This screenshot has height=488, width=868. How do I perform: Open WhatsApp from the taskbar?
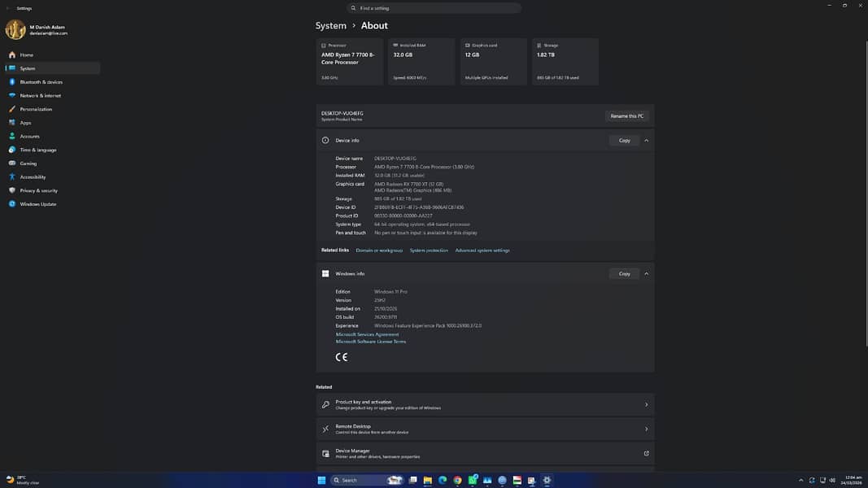click(473, 480)
